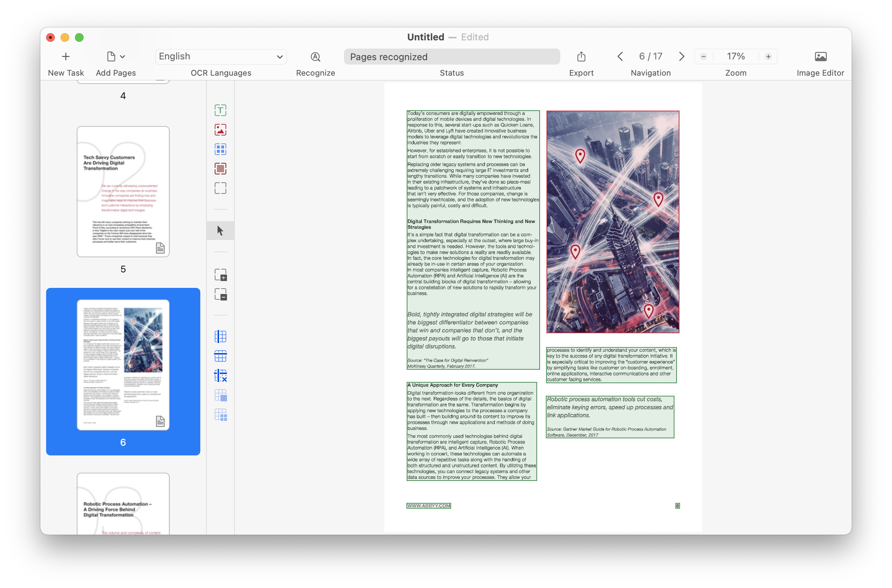The image size is (892, 588).
Task: Click the English language dropdown
Action: tap(220, 56)
